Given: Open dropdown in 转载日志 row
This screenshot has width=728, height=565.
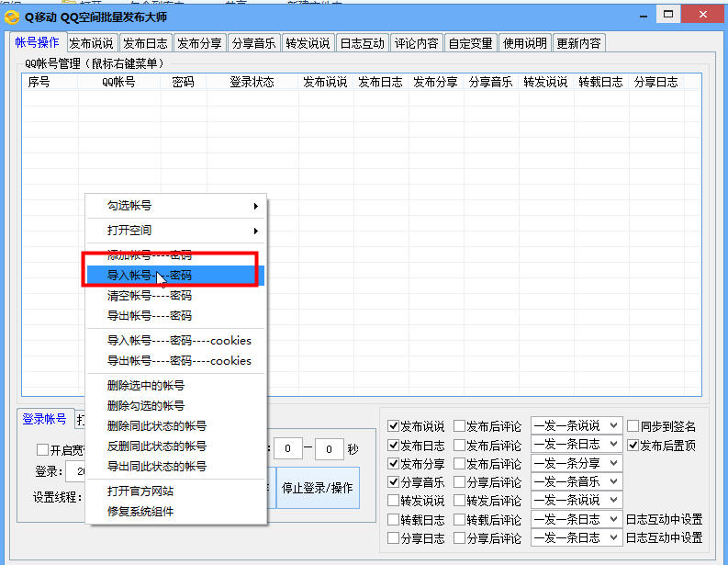Looking at the screenshot, I should [x=577, y=519].
